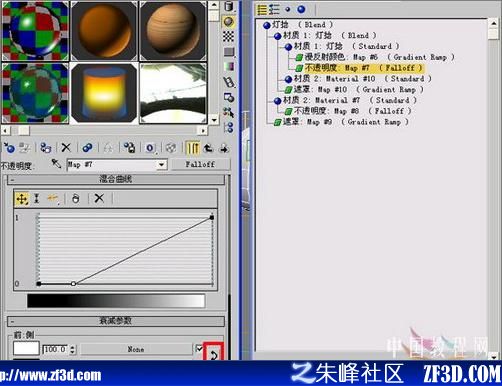502x386 pixels.
Task: Click the white front color swatch
Action: (26, 348)
